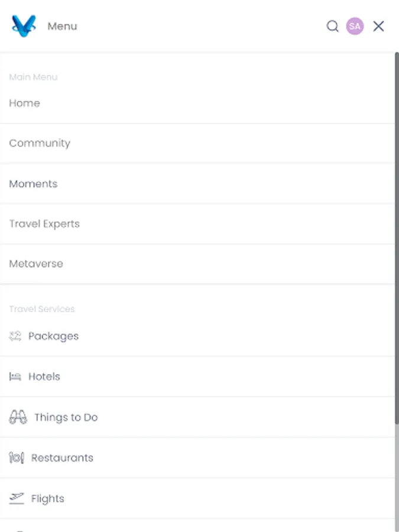Select the Packages icon

pos(15,336)
